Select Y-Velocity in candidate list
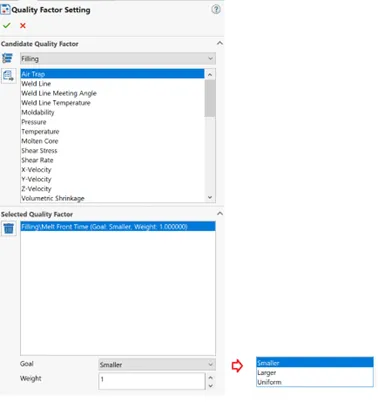The height and width of the screenshot is (402, 378). [112, 179]
